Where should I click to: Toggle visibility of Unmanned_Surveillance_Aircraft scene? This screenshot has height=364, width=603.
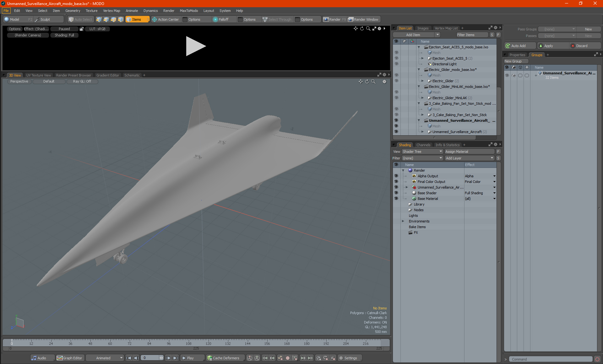(396, 120)
